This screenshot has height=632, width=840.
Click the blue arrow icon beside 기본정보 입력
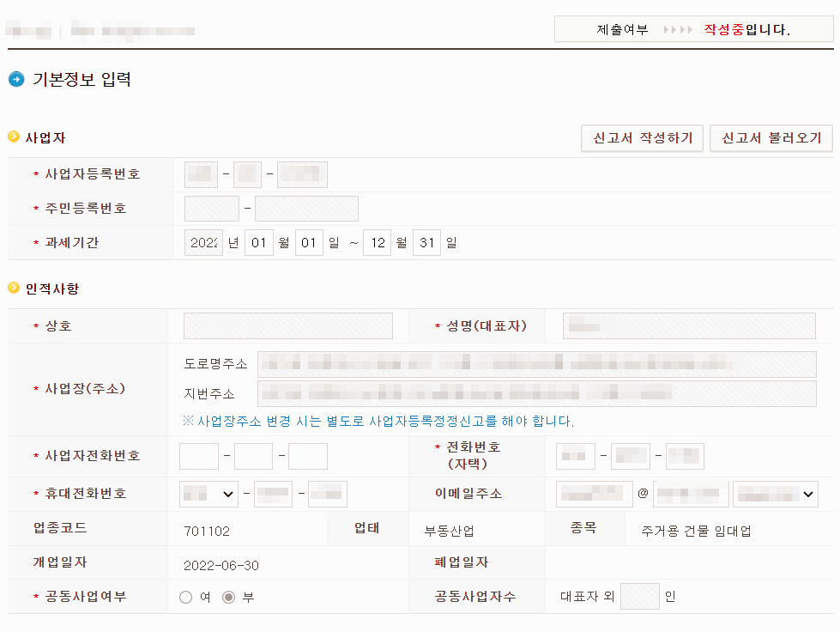pyautogui.click(x=15, y=80)
